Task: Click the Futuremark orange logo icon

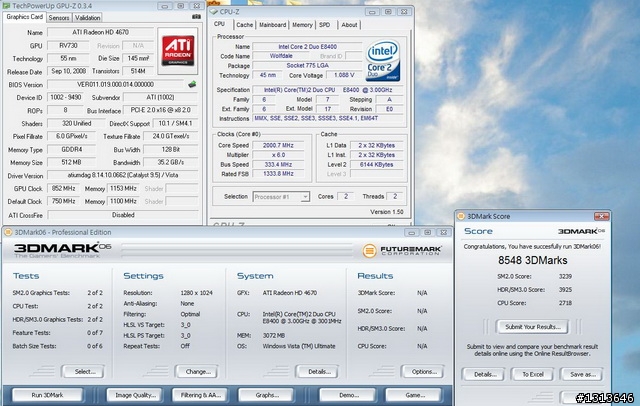Action: point(369,250)
